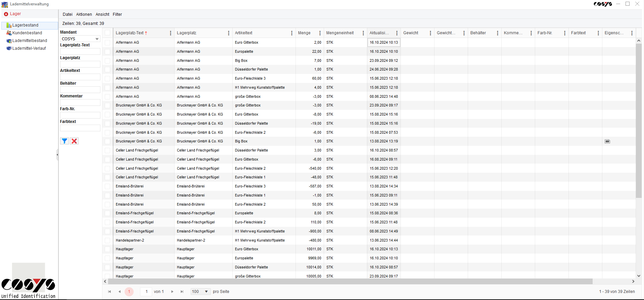
Task: Open column menu of Menge header
Action: pos(320,33)
